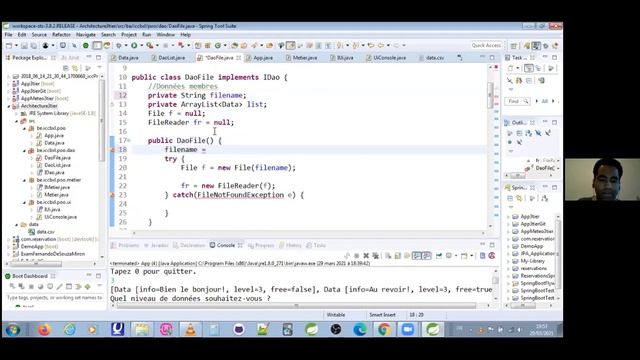Open the Display Selected Console dropdown
The width and height of the screenshot is (640, 360).
click(x=456, y=256)
